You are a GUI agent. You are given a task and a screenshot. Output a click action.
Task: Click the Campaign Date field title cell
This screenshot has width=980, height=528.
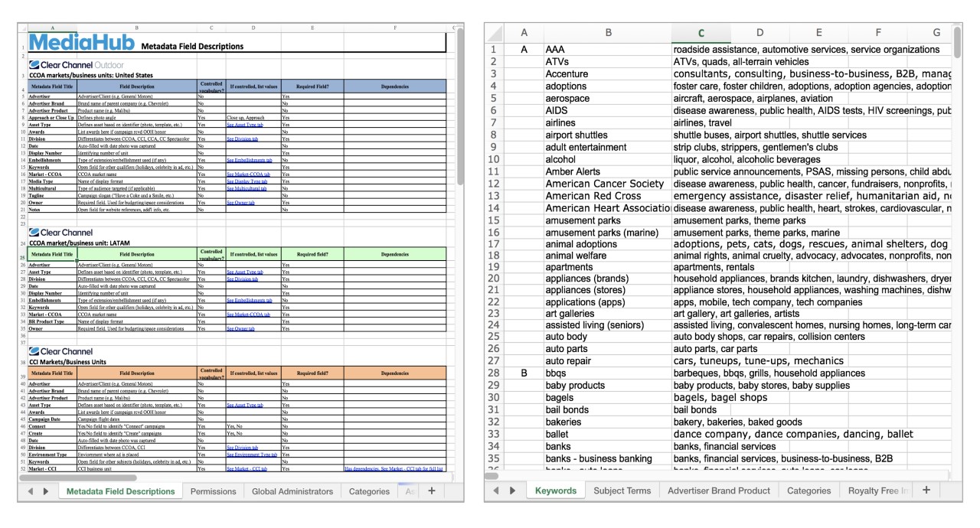pyautogui.click(x=52, y=419)
